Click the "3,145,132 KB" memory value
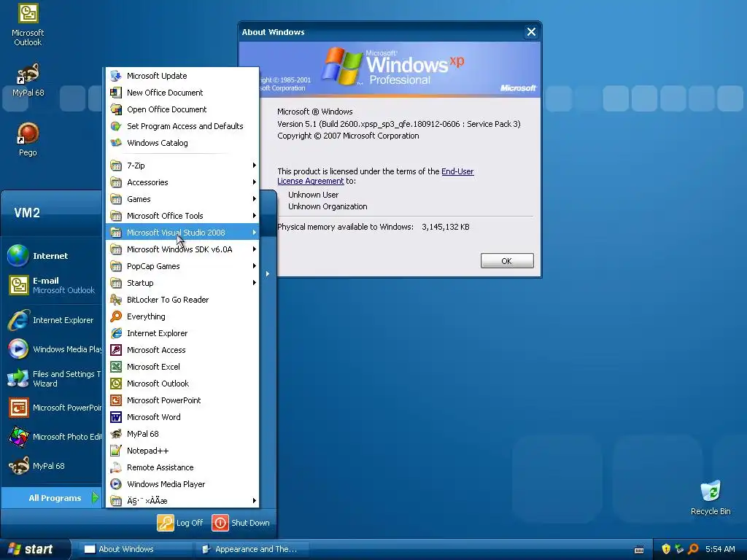Image resolution: width=747 pixels, height=560 pixels. (446, 227)
